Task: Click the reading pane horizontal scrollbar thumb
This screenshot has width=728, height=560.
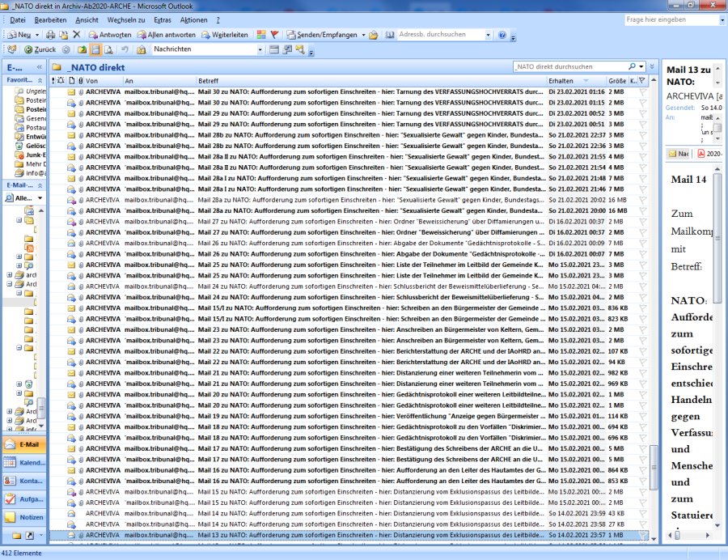Action: click(677, 536)
